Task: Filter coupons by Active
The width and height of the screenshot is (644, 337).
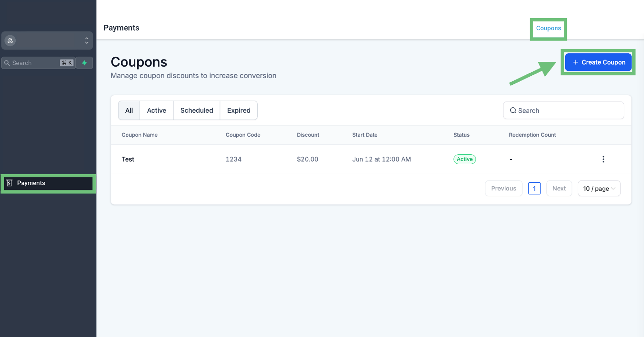Action: coord(157,111)
